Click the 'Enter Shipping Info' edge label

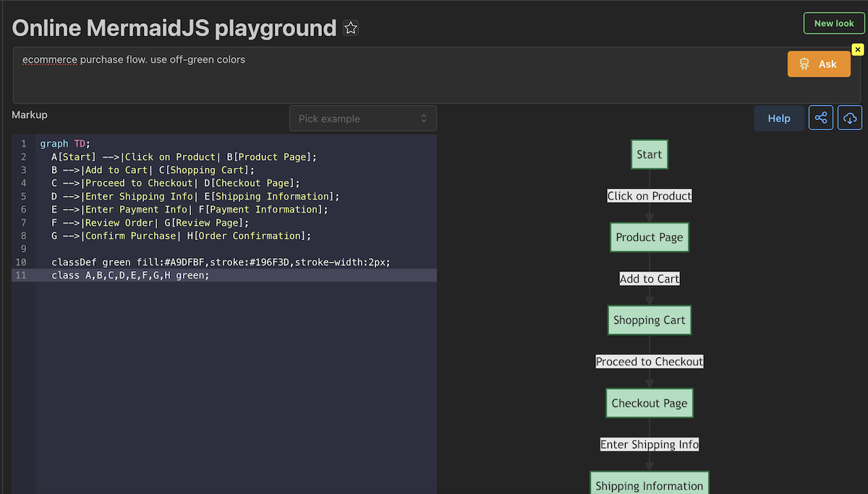click(x=649, y=445)
